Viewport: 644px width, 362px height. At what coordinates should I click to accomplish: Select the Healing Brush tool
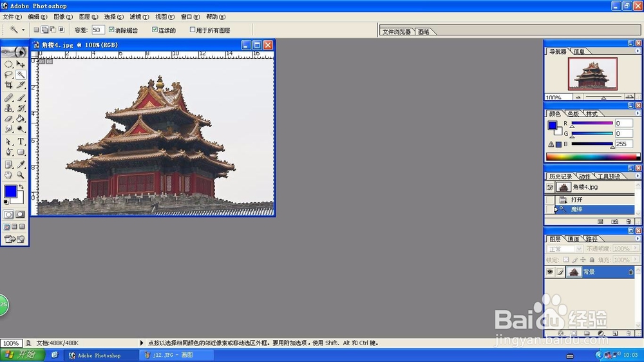(x=8, y=98)
